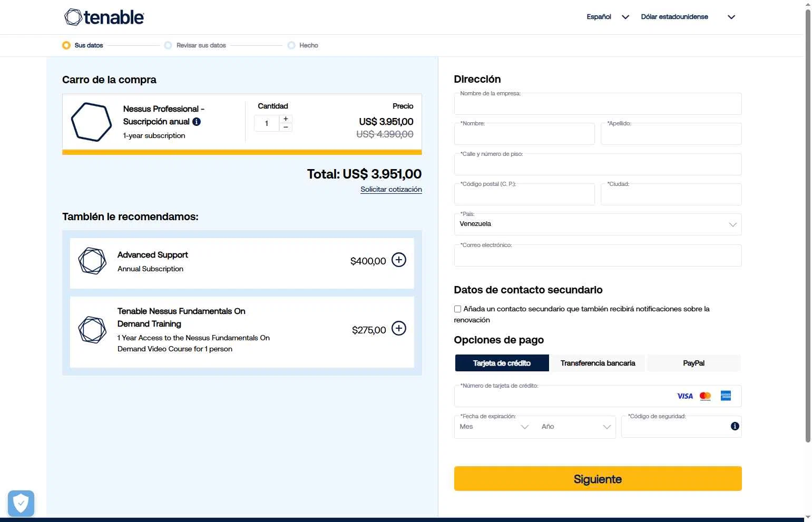This screenshot has height=522, width=812.
Task: Click Advanced Support product icon
Action: point(92,261)
